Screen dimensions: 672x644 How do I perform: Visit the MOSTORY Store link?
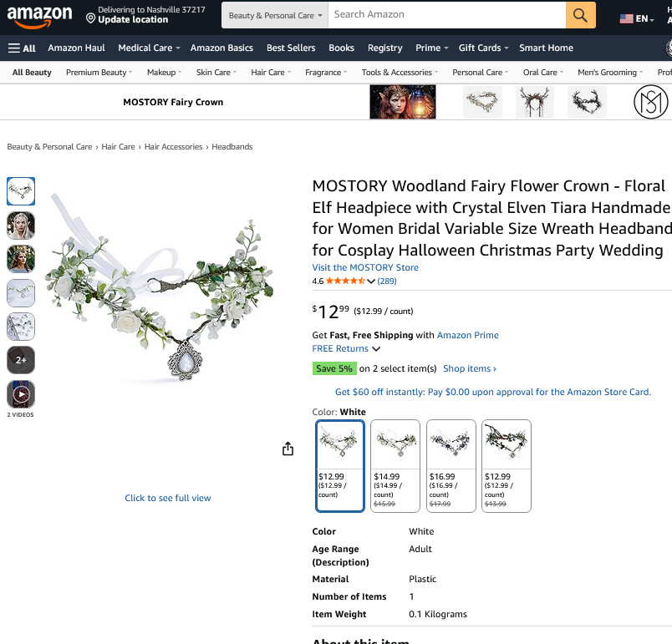365,267
